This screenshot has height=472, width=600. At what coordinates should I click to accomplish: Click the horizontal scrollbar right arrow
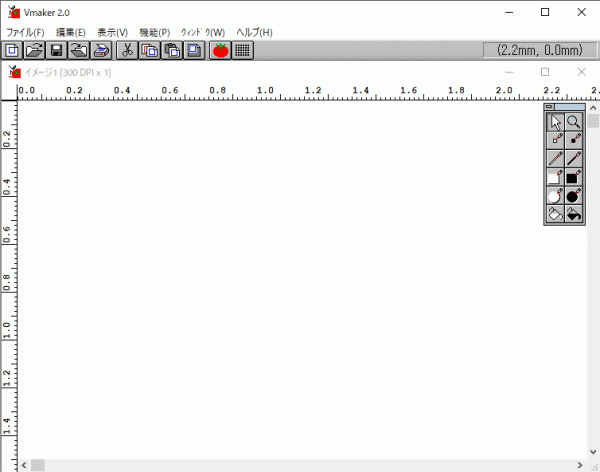[x=580, y=465]
